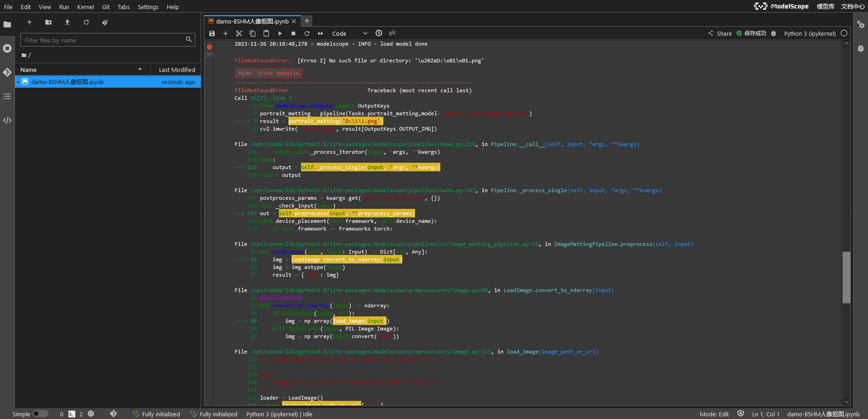Click the trusted notebook shield icon
Image resolution: width=868 pixels, height=419 pixels.
click(x=741, y=414)
